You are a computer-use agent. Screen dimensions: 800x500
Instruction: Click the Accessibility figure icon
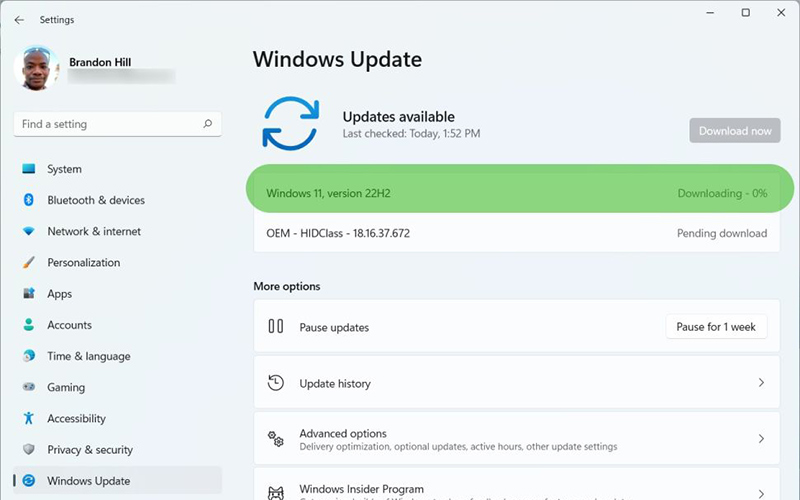pos(29,418)
